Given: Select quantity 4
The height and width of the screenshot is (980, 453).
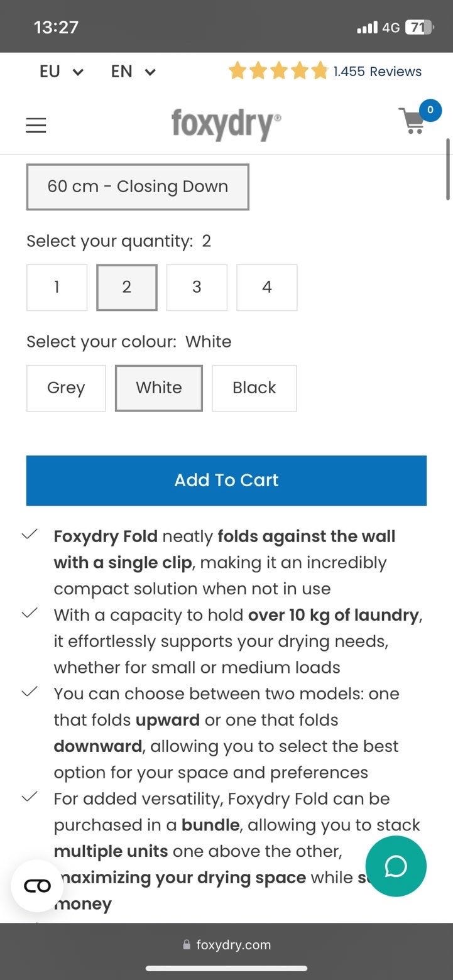Looking at the screenshot, I should (x=267, y=287).
